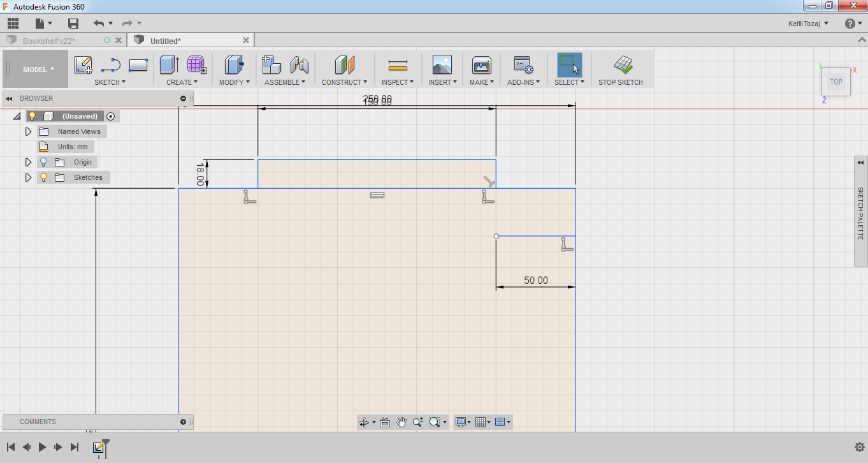Click the New Component icon

tap(271, 64)
